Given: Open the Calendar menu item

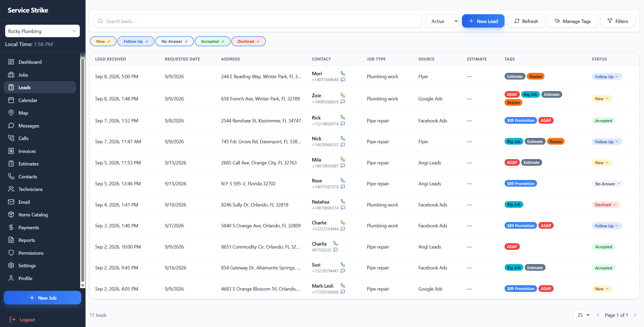Looking at the screenshot, I should pyautogui.click(x=40, y=100).
